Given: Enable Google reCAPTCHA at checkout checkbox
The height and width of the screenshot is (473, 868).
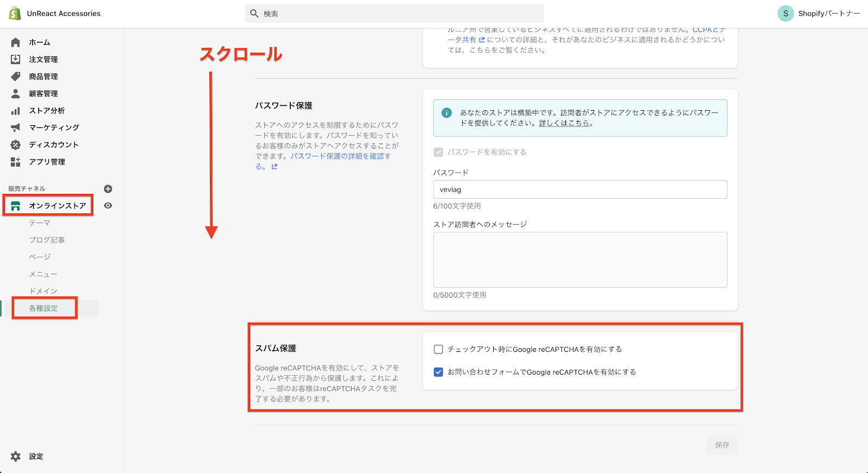Looking at the screenshot, I should (x=438, y=349).
